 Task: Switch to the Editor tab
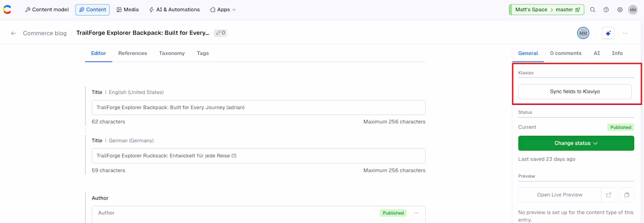point(99,53)
